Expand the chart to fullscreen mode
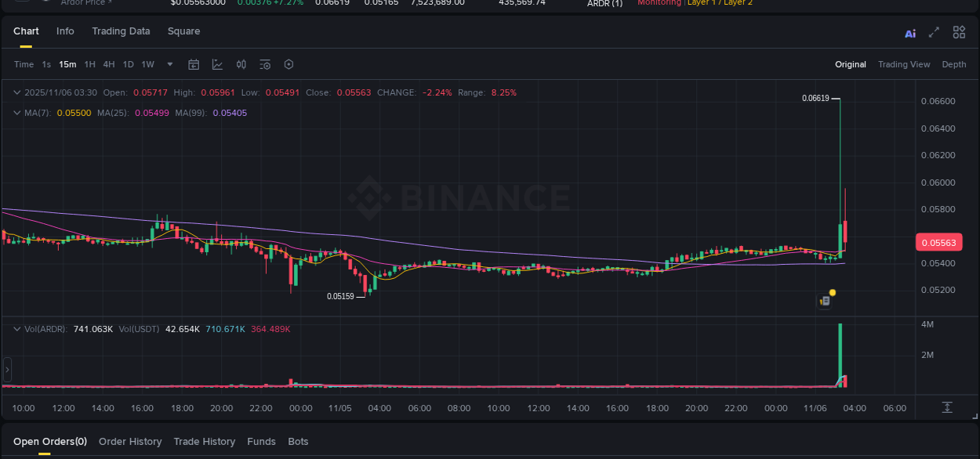The height and width of the screenshot is (459, 980). pyautogui.click(x=934, y=32)
